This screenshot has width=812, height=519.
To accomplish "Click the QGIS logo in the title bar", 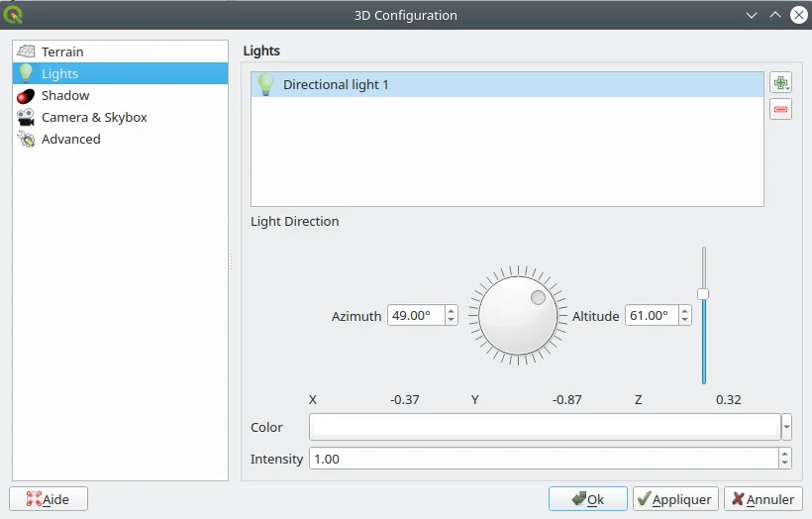I will click(14, 15).
